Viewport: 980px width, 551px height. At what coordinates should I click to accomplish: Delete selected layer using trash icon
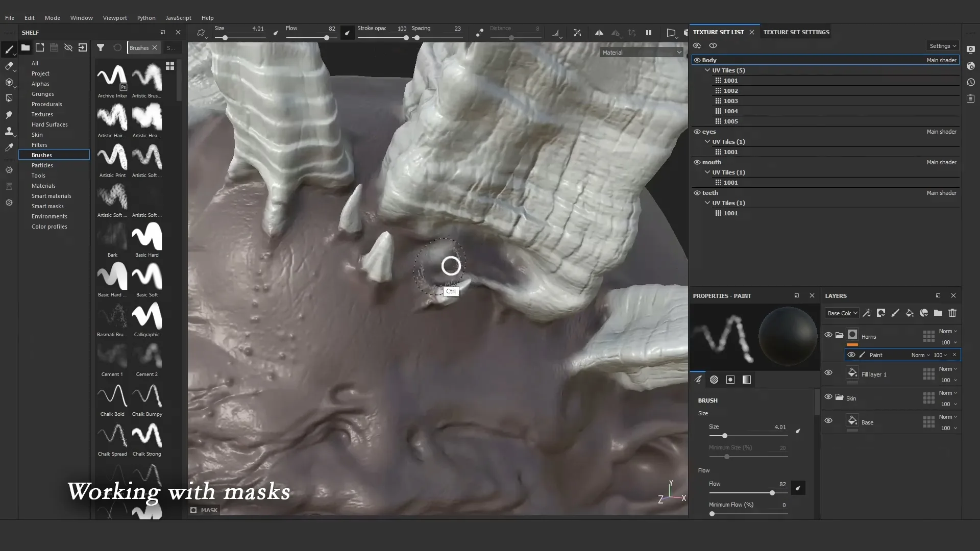(x=952, y=313)
